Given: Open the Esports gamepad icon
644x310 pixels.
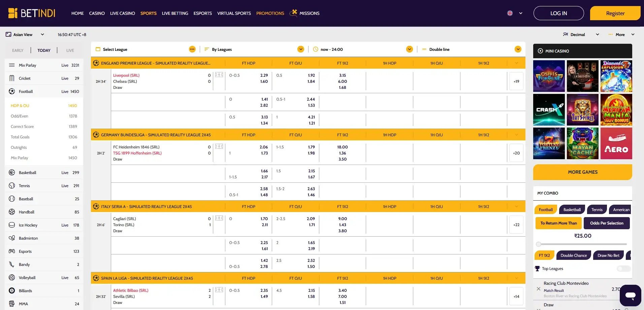Looking at the screenshot, I should pyautogui.click(x=12, y=251).
